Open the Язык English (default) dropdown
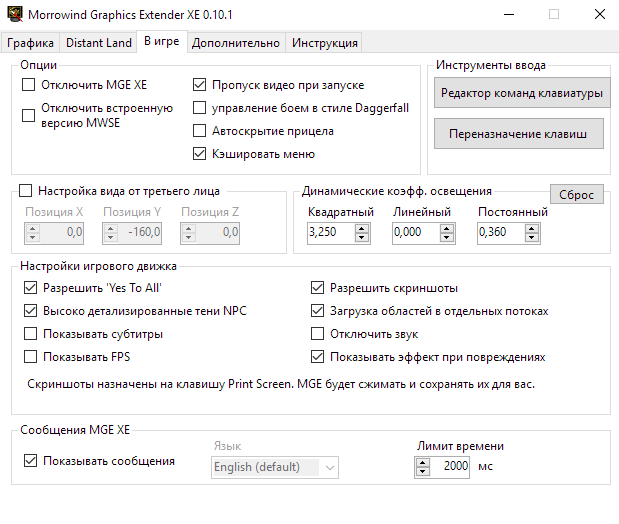 275,467
